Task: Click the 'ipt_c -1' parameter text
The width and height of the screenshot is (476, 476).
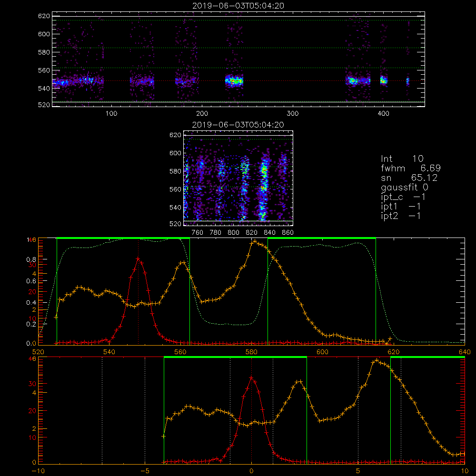Action: click(404, 197)
